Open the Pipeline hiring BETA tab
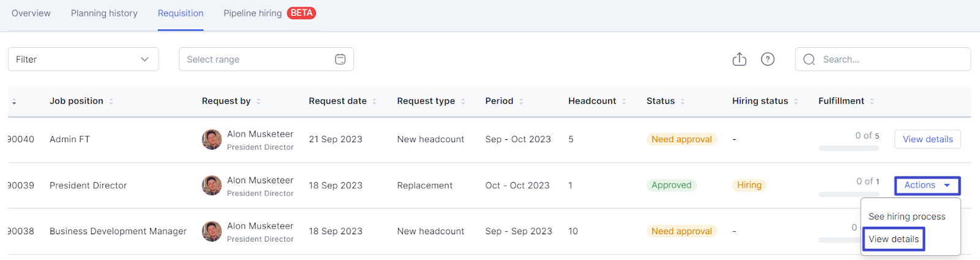The image size is (980, 260). [x=269, y=13]
